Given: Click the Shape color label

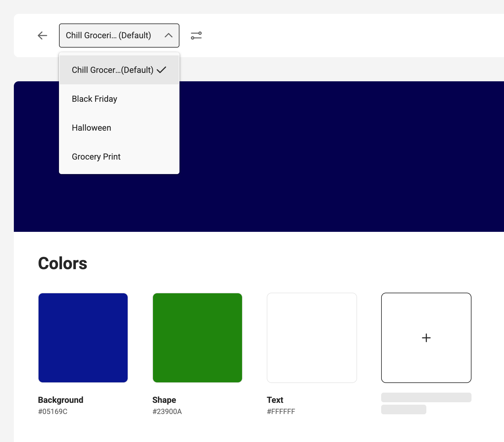Looking at the screenshot, I should point(164,400).
